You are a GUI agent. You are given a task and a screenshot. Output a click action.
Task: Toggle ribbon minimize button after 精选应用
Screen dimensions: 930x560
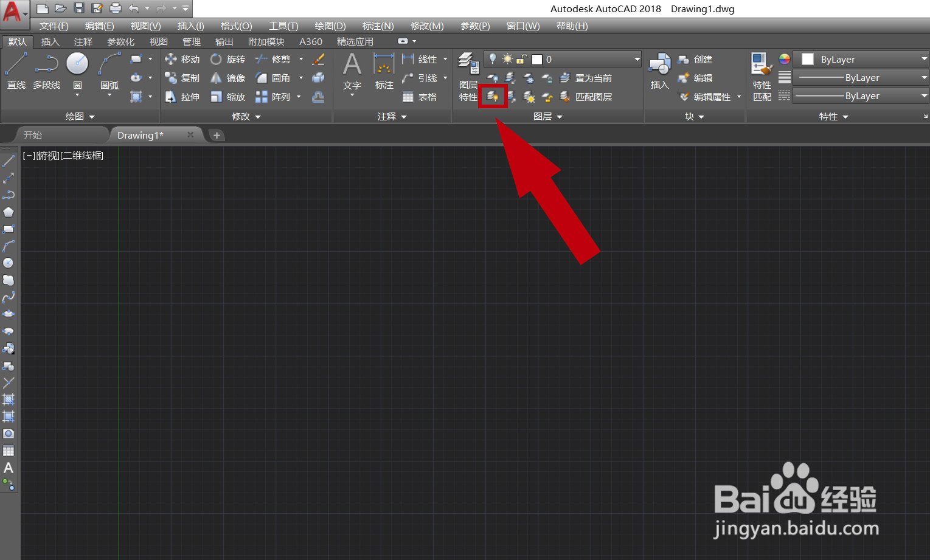pos(403,41)
